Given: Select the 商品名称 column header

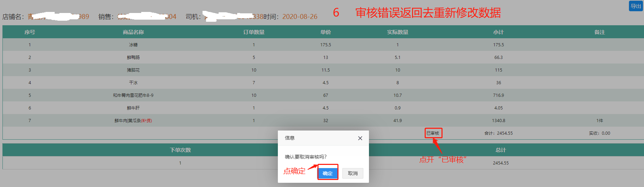Looking at the screenshot, I should (x=133, y=32).
